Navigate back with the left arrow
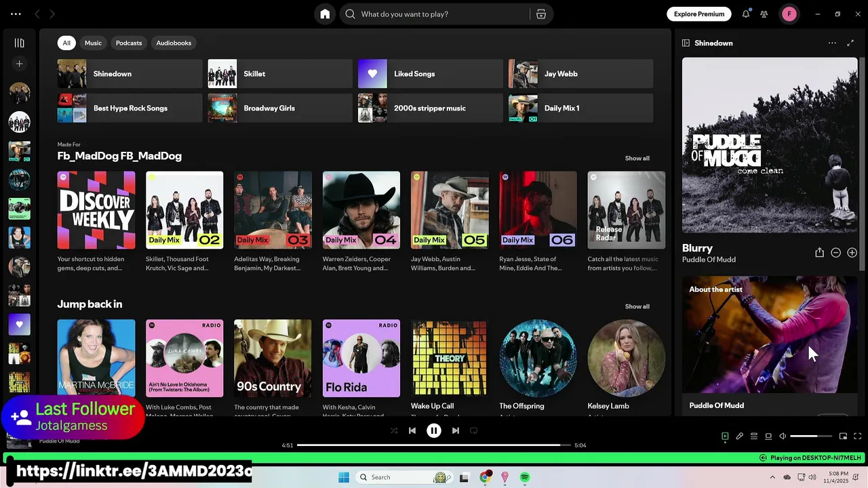 coord(37,14)
